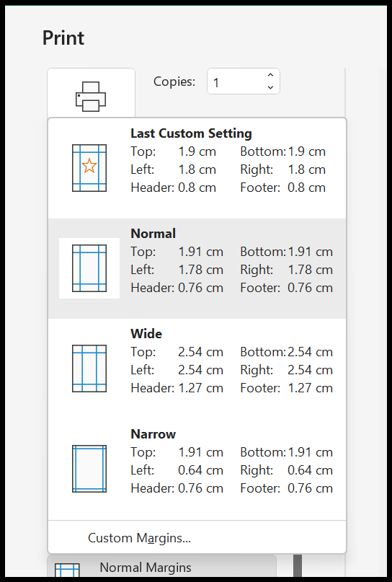Choose the Narrow margin preset title
Image resolution: width=392 pixels, height=582 pixels.
coord(153,433)
